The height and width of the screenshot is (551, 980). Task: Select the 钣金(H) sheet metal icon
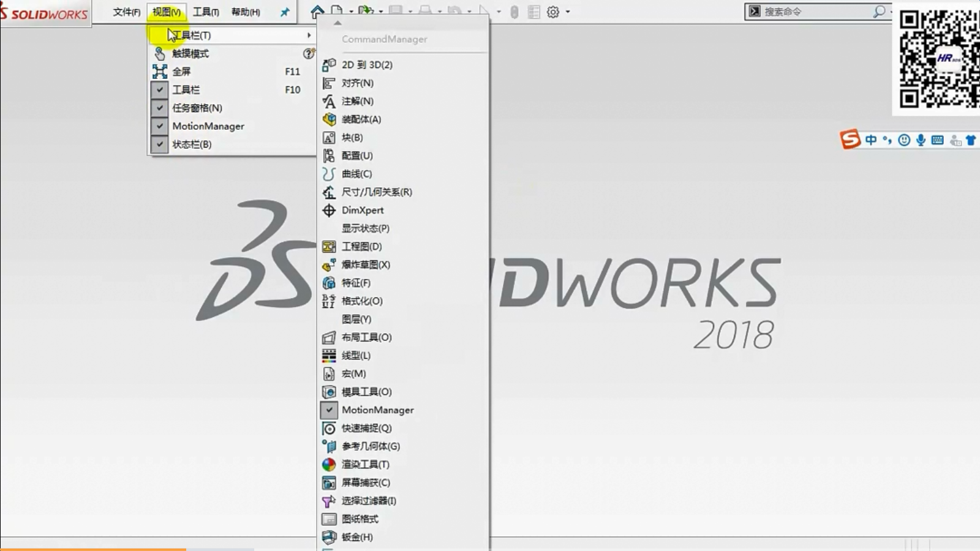click(329, 538)
